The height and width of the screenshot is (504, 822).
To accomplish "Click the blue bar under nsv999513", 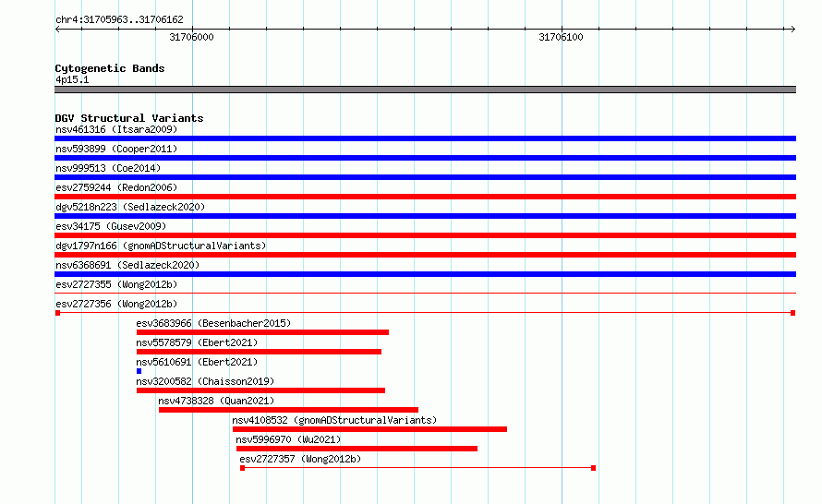I will (425, 177).
